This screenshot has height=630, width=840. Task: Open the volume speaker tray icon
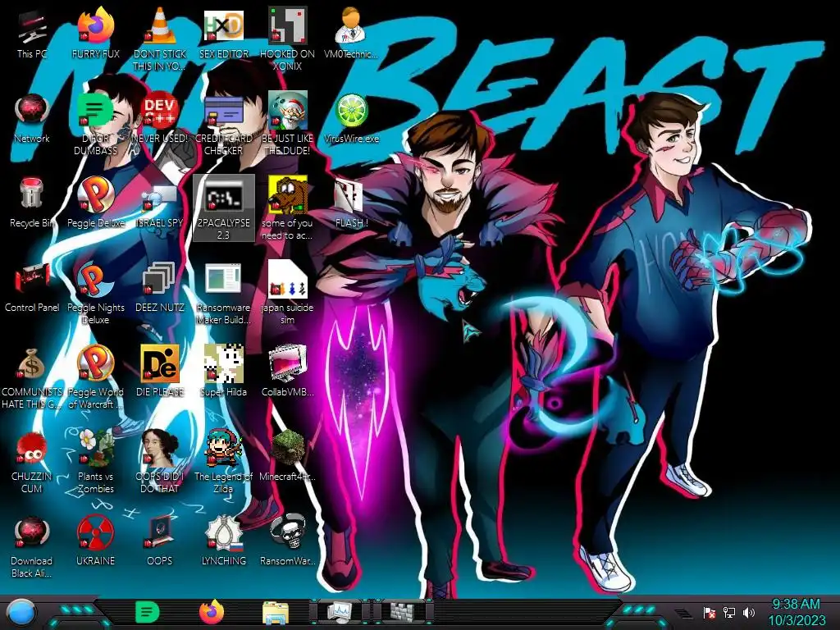(749, 613)
